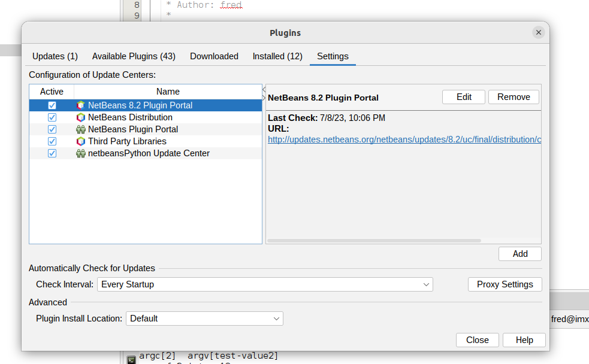
Task: Close the Plugins dialog with the X icon
Action: (538, 33)
